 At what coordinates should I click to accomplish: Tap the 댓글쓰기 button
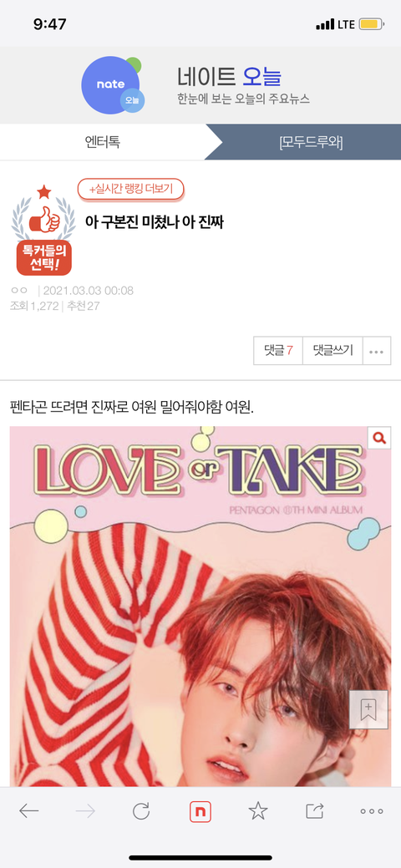tap(332, 350)
